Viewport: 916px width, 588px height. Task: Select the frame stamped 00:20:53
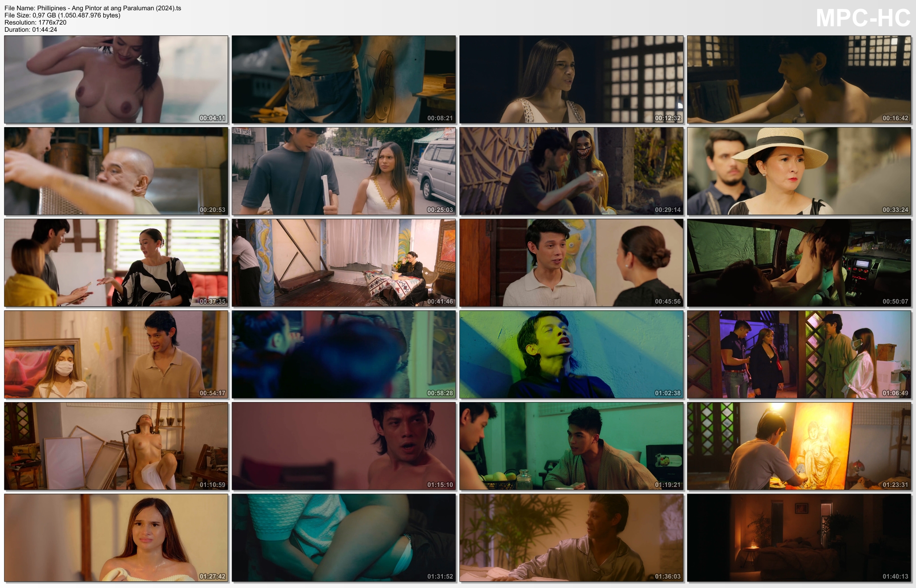click(116, 171)
